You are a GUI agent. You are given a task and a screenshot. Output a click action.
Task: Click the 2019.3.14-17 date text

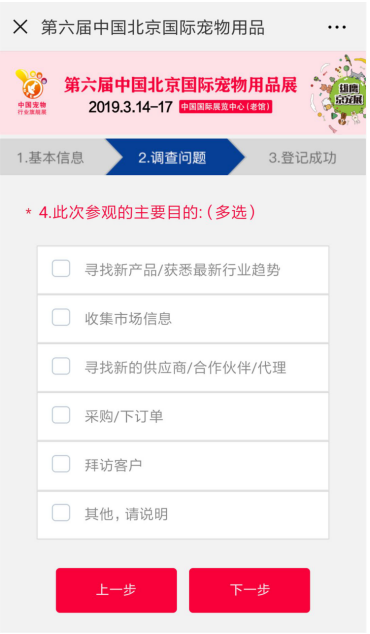pos(130,107)
